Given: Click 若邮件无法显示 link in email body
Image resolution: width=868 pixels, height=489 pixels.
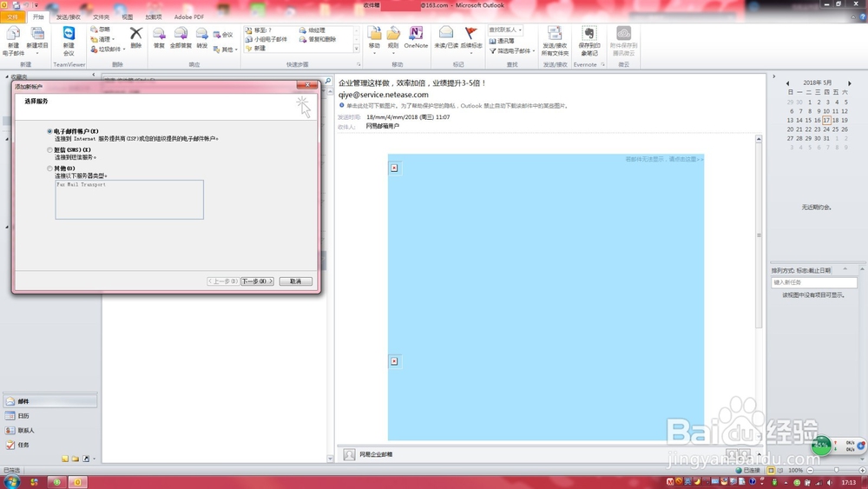Looking at the screenshot, I should (x=664, y=159).
